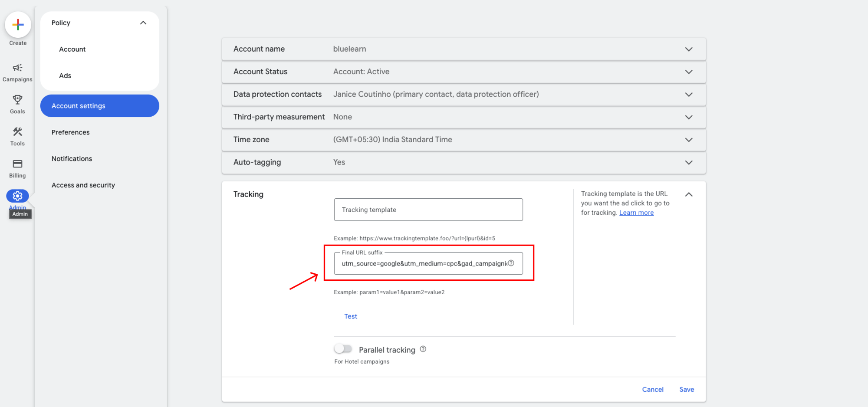The height and width of the screenshot is (407, 868).
Task: Click the Tracking template input field
Action: (428, 210)
